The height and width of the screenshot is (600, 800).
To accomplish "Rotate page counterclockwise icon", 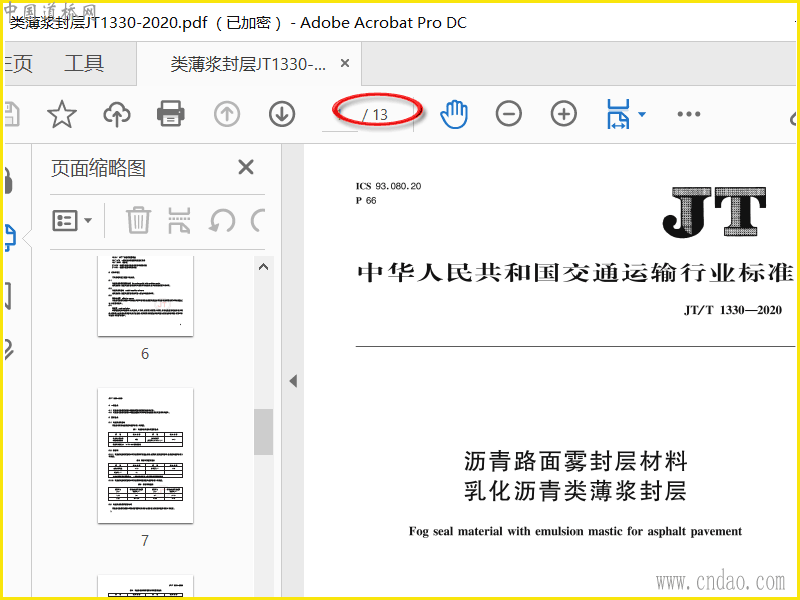I will (222, 221).
